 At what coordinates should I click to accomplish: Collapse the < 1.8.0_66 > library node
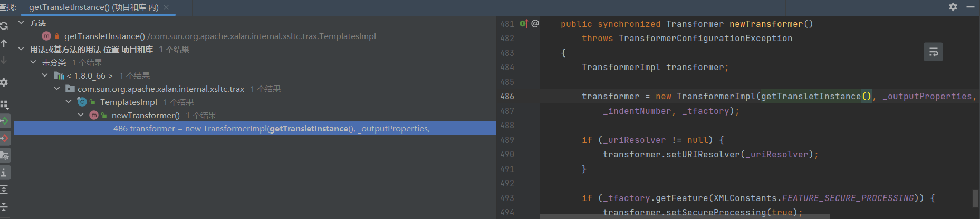[x=45, y=75]
